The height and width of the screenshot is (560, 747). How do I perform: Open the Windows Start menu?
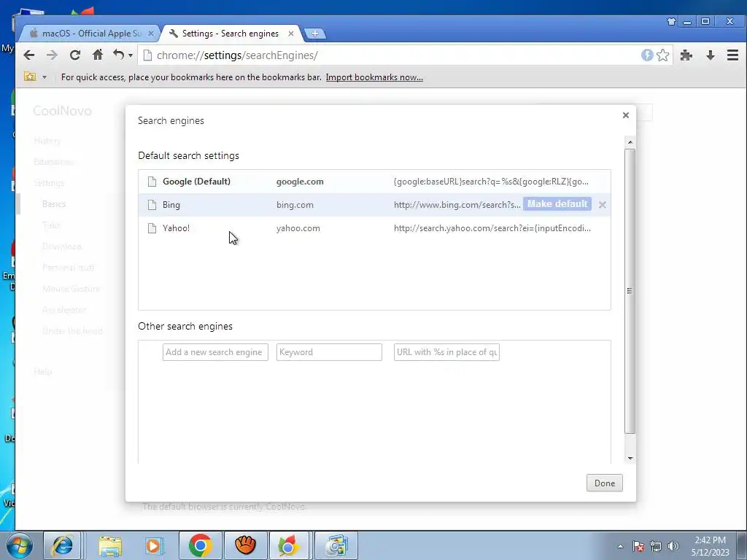(x=20, y=545)
